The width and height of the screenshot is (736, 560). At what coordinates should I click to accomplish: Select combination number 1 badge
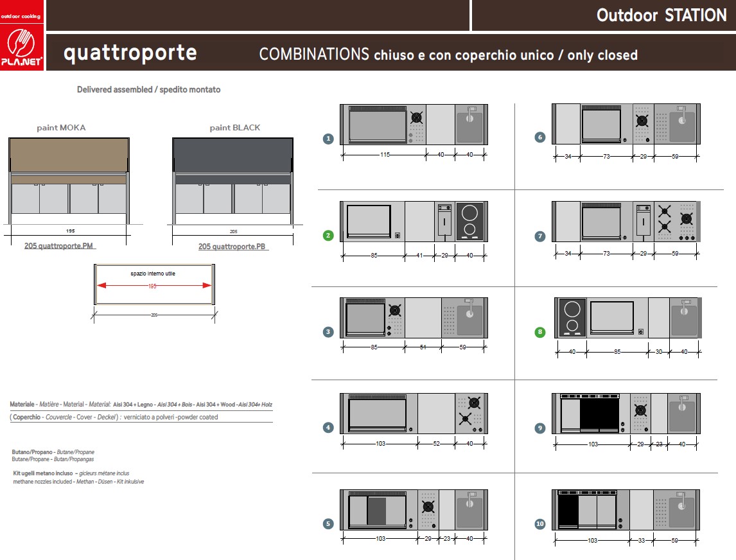coord(329,139)
